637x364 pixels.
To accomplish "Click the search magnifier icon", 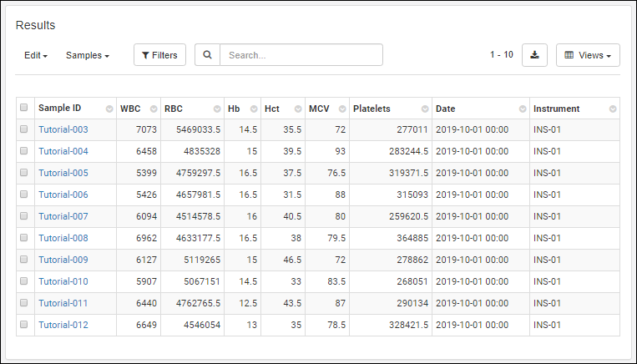I will pos(207,55).
